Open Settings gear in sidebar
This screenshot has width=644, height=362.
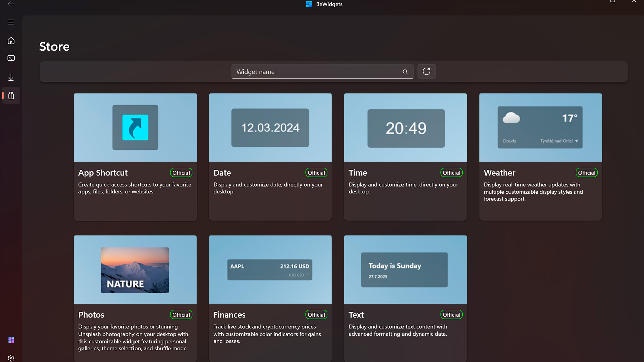(x=11, y=358)
